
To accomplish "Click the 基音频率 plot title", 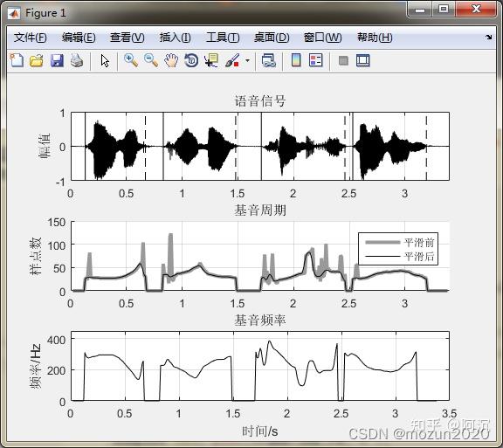I will (260, 320).
